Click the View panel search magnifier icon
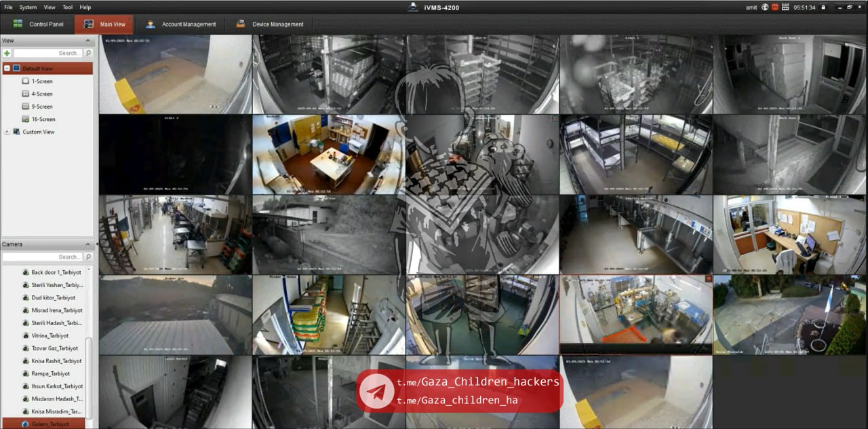This screenshot has width=868, height=429. pos(88,53)
